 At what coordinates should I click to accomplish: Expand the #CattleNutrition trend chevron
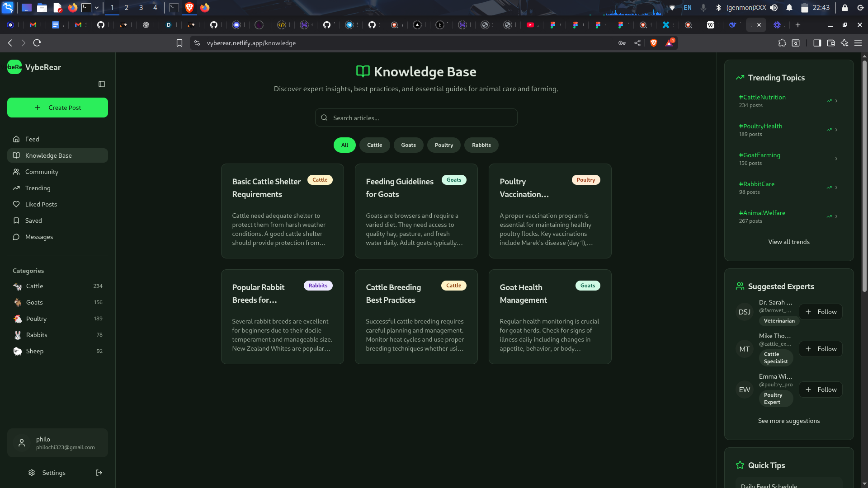tap(836, 101)
